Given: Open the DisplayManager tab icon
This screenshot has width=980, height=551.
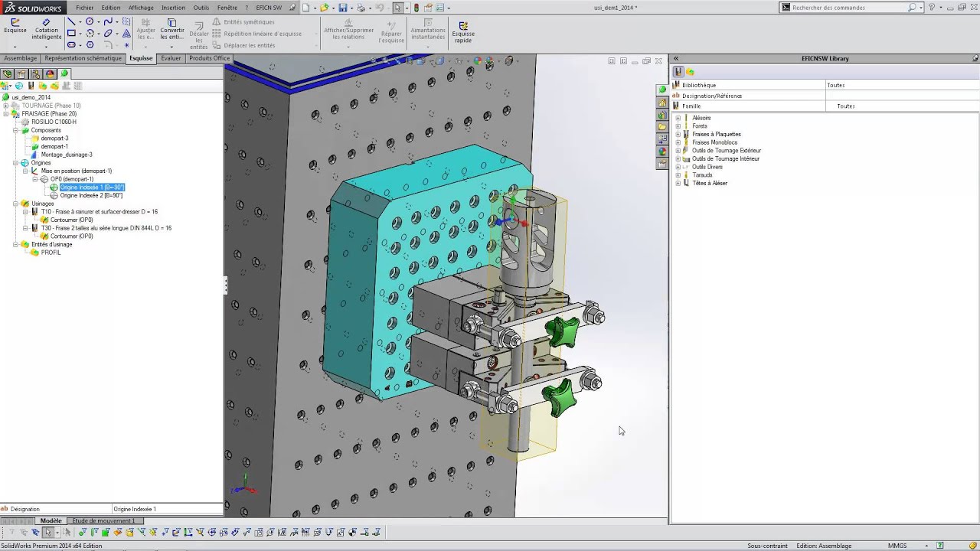Looking at the screenshot, I should [x=51, y=73].
